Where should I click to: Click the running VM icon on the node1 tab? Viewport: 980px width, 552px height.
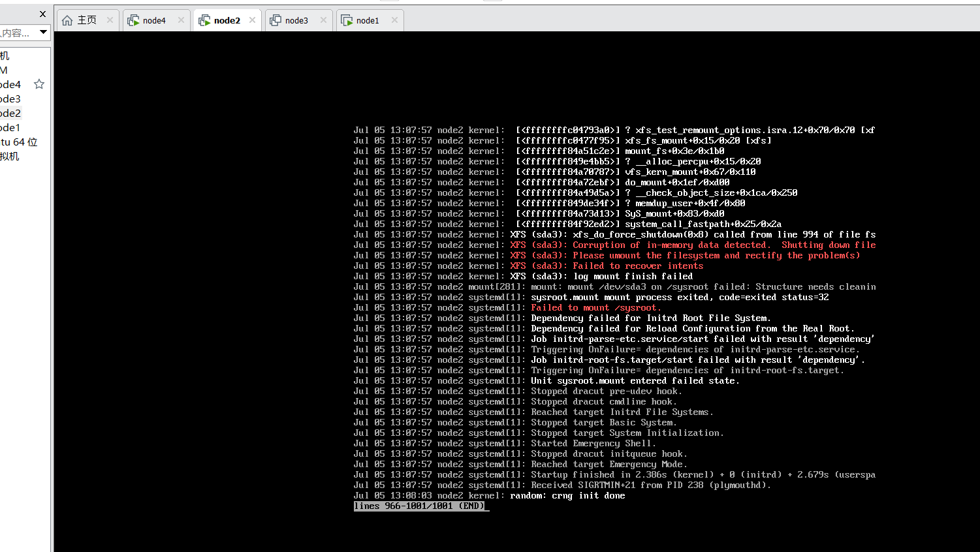pyautogui.click(x=347, y=20)
